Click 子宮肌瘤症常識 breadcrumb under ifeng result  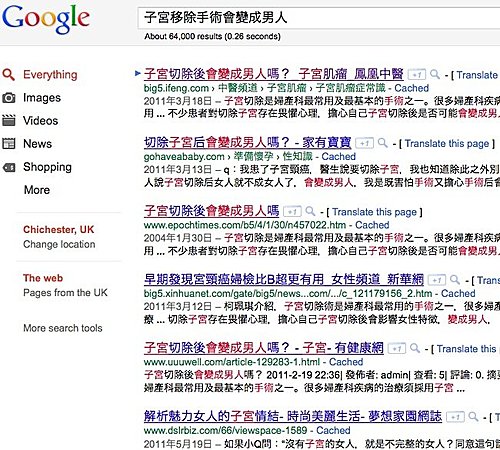coord(350,88)
